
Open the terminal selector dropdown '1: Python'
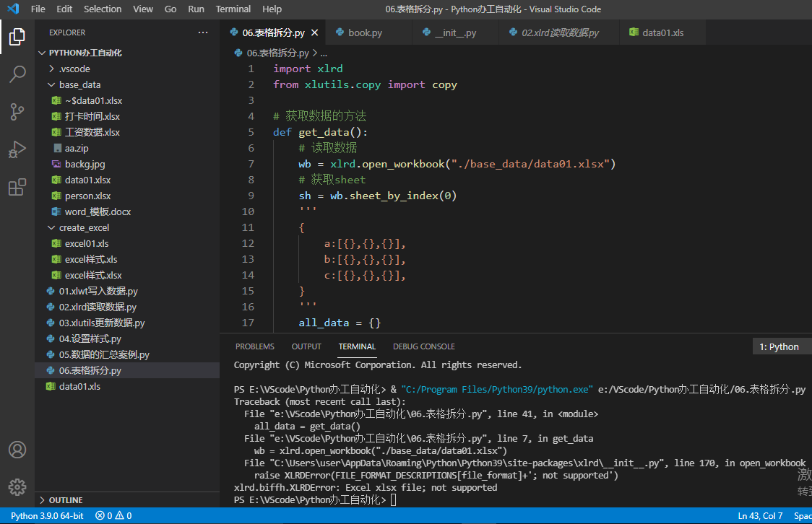782,346
